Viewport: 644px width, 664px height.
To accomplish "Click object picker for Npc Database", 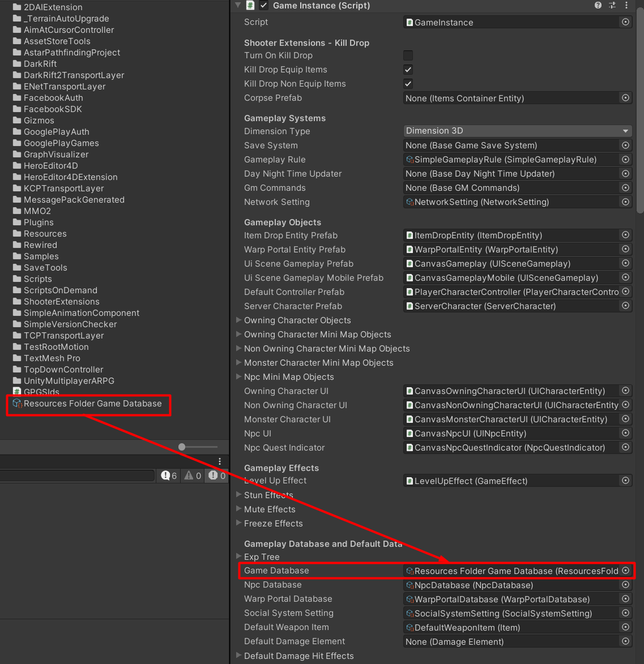I will pos(625,585).
